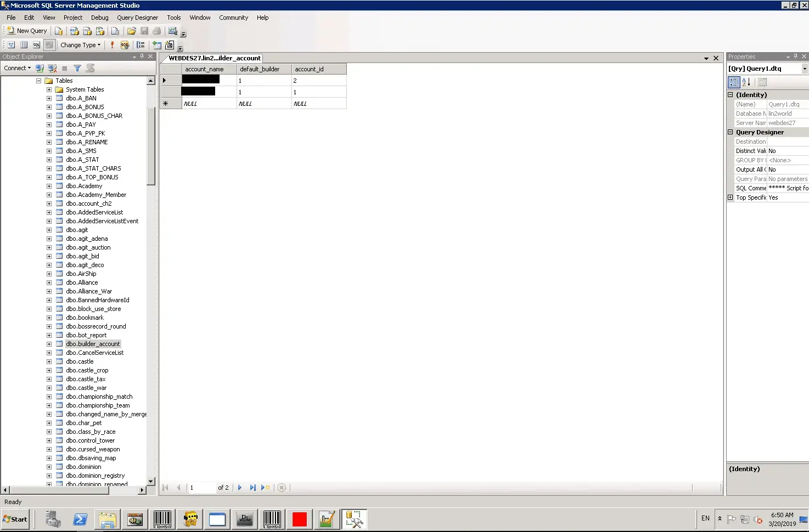The image size is (809, 532).
Task: Open Analysis Services MDX Query
Action: [74, 31]
